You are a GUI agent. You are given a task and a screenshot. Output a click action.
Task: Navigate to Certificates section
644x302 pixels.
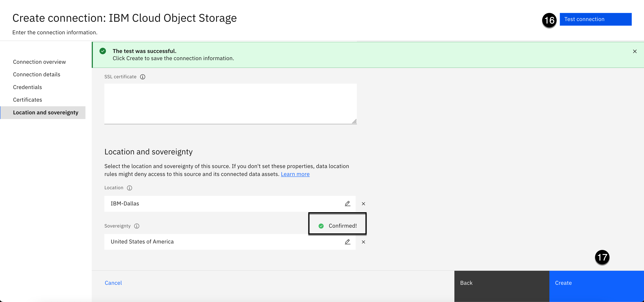tap(28, 100)
